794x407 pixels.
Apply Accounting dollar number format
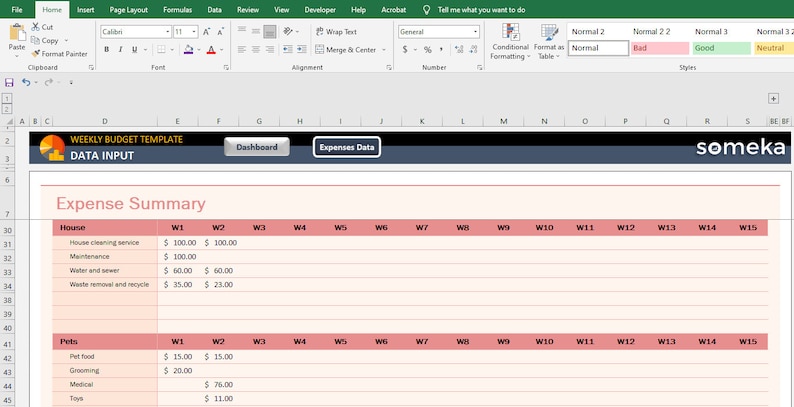coord(405,50)
